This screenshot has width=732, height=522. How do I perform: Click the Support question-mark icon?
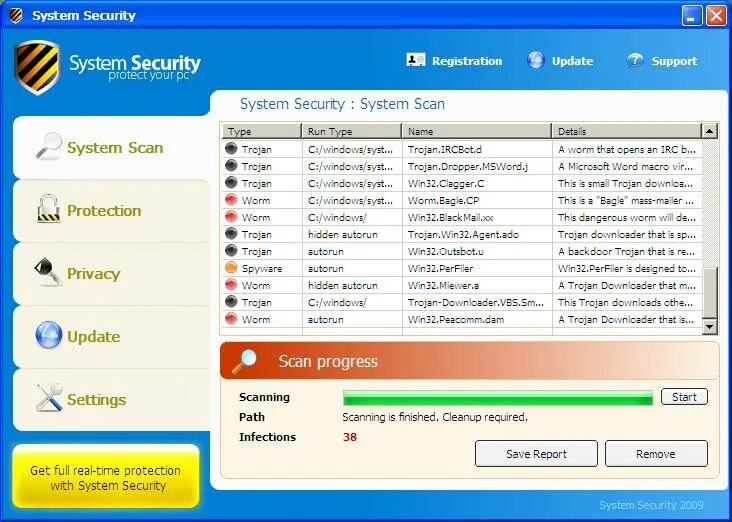pyautogui.click(x=634, y=60)
